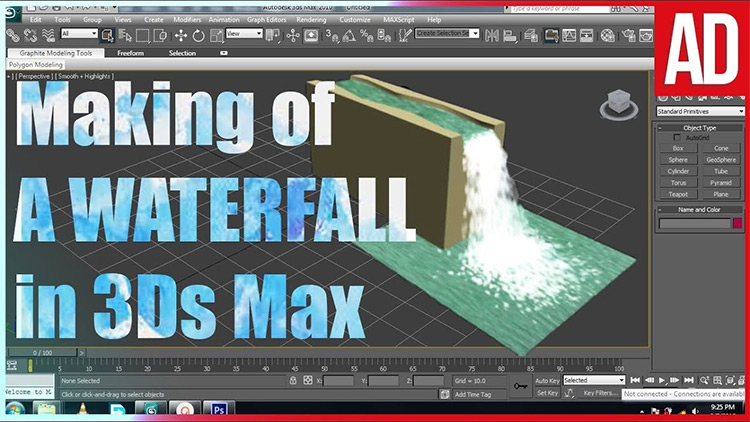Switch to the Freeform ribbon tab
The image size is (750, 422).
click(131, 53)
